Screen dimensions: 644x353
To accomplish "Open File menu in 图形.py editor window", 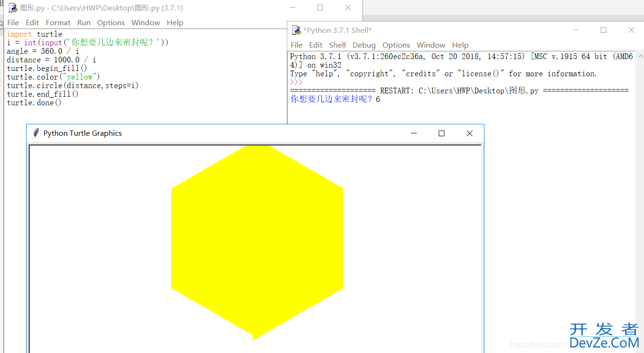I will pos(13,22).
